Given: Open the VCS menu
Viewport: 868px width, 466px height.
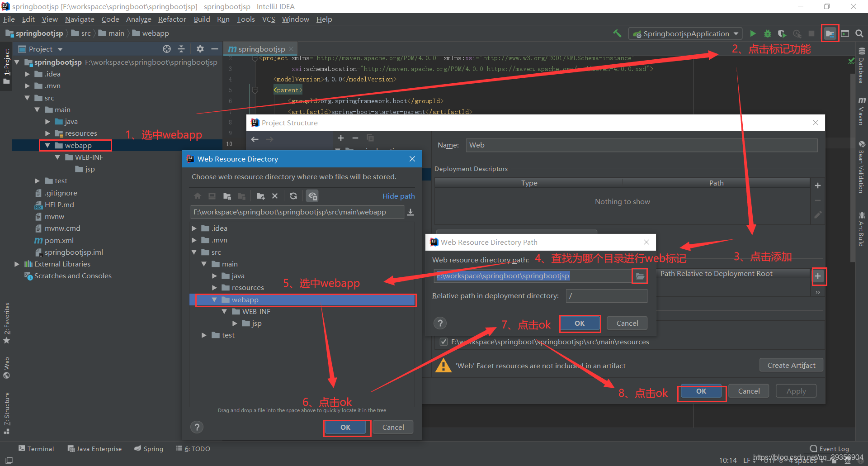Looking at the screenshot, I should [x=269, y=19].
